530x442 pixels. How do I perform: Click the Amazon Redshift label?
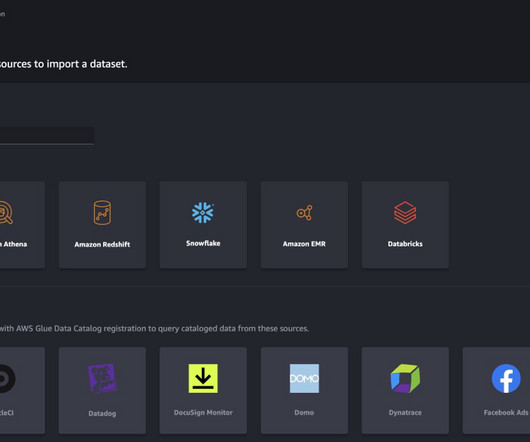click(102, 244)
